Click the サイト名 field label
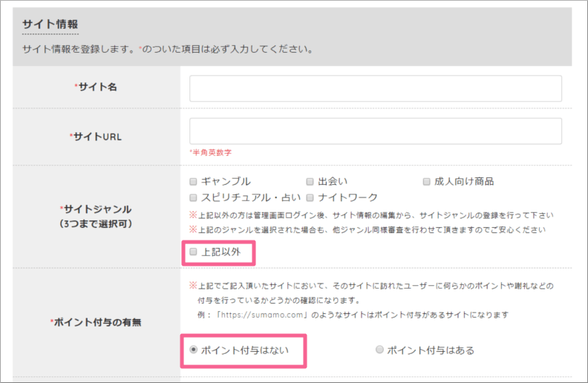The width and height of the screenshot is (588, 383). pos(96,87)
